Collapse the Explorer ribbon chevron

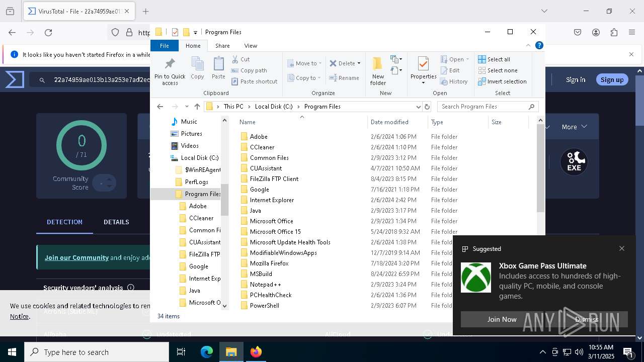(528, 45)
